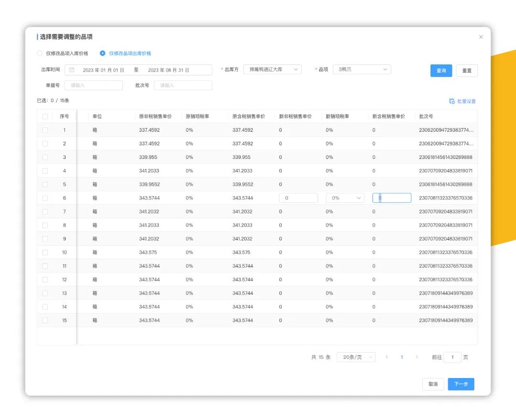This screenshot has height=420, width=516.
Task: Click the 批次号 input field
Action: [183, 85]
